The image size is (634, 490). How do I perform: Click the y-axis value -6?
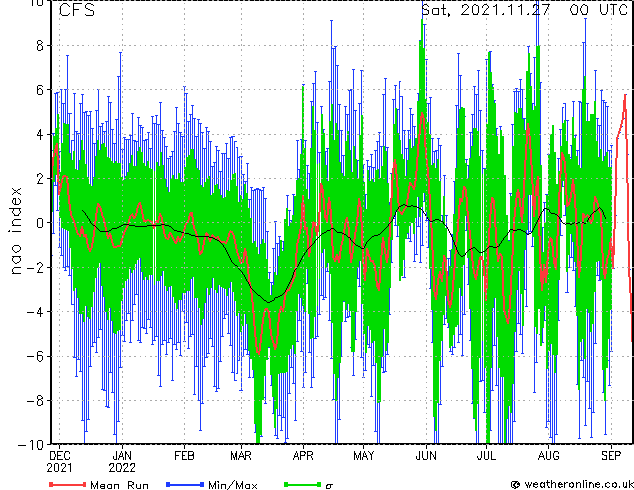point(34,356)
